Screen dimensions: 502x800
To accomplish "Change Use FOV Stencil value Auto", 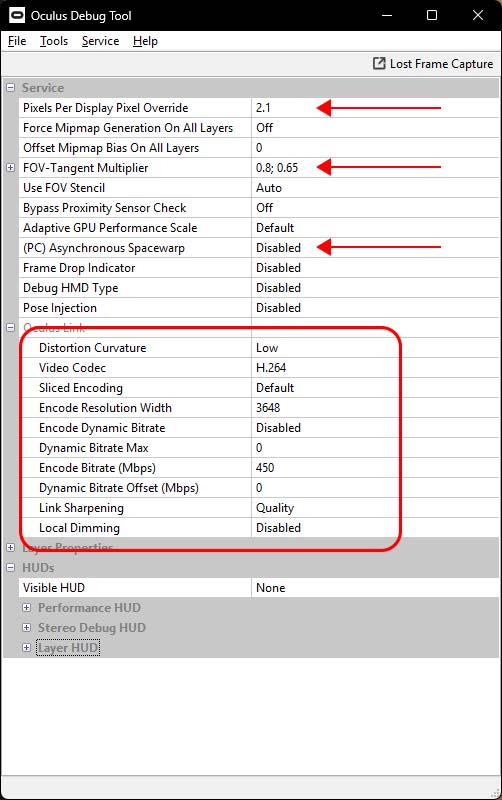I will click(375, 188).
